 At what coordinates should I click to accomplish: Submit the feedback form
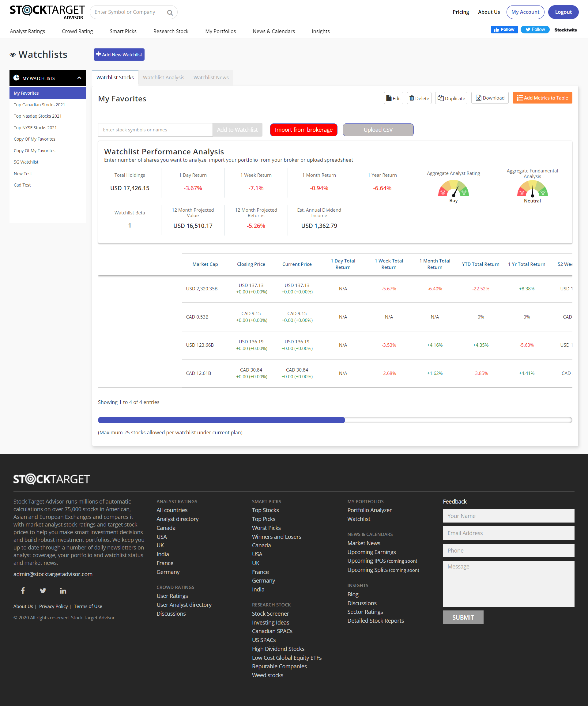pos(463,617)
